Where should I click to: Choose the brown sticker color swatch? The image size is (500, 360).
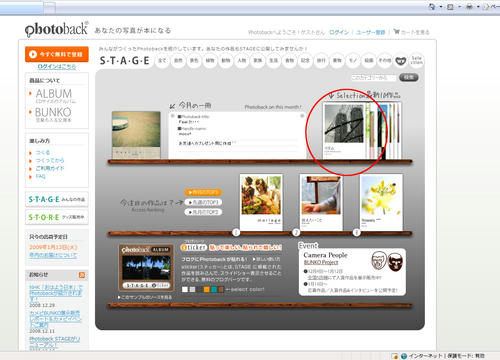(221, 289)
